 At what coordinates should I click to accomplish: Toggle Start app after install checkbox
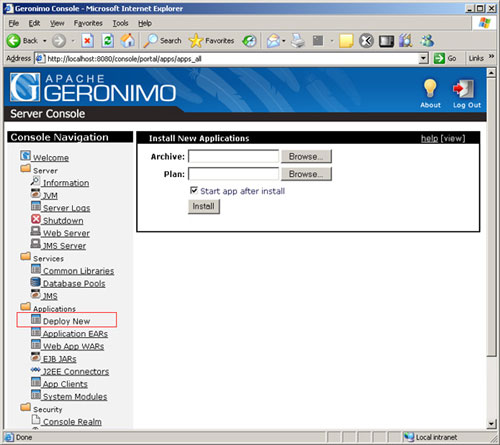pos(194,190)
